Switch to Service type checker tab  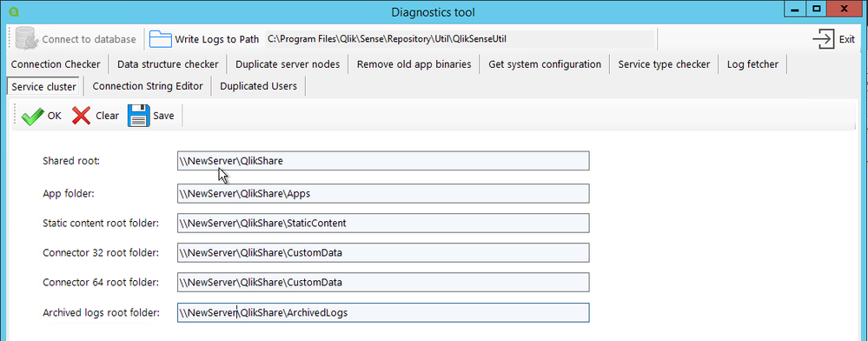[664, 64]
